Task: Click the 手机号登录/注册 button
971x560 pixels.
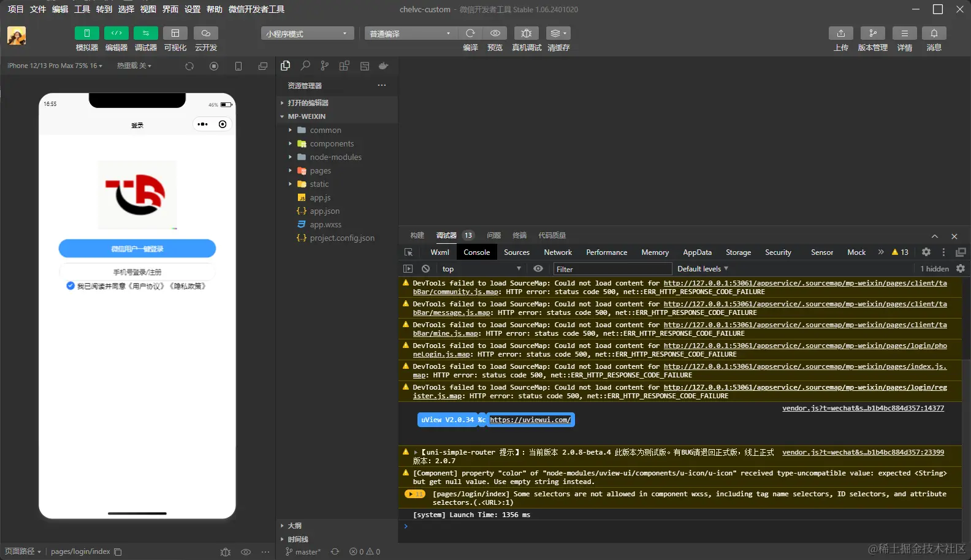Action: (137, 271)
